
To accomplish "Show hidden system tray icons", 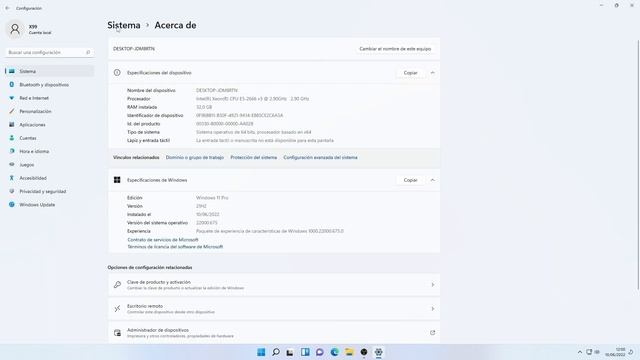I will (580, 352).
